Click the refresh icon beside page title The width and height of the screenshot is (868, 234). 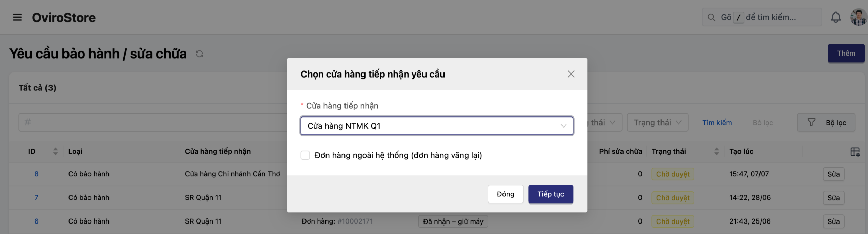pos(199,54)
